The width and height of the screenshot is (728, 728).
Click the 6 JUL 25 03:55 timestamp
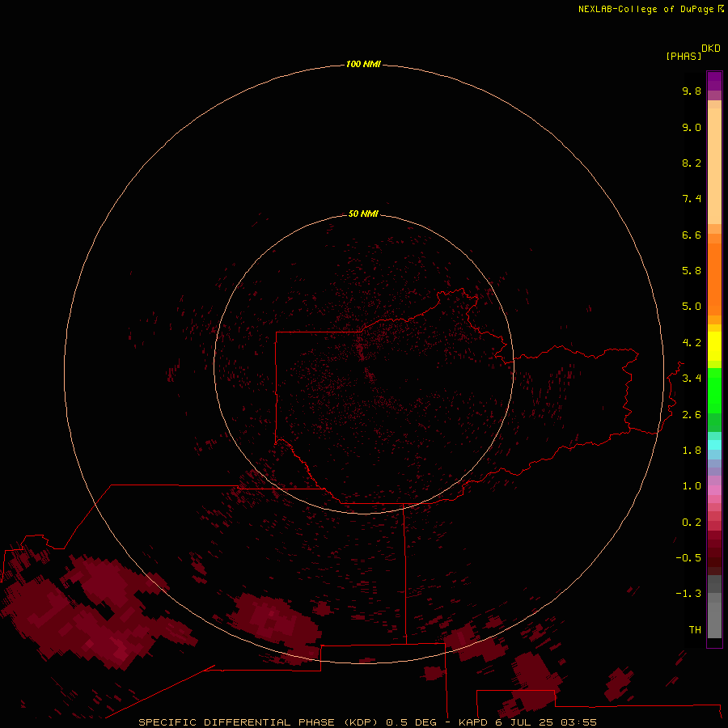(x=546, y=722)
